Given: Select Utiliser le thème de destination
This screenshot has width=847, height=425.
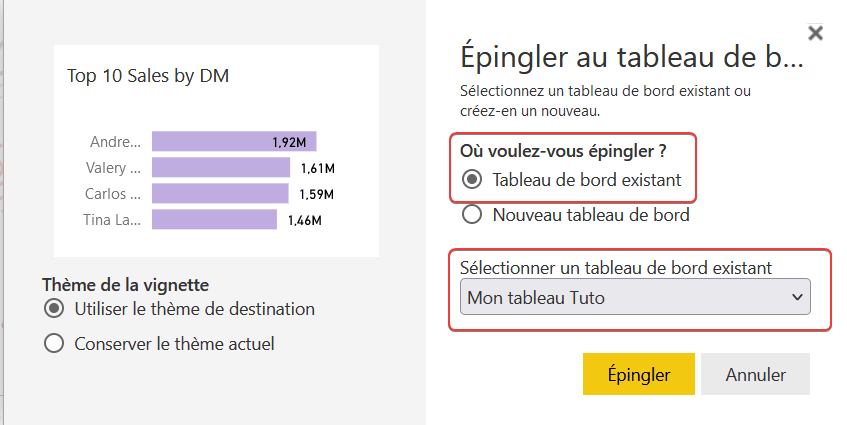Looking at the screenshot, I should [54, 309].
